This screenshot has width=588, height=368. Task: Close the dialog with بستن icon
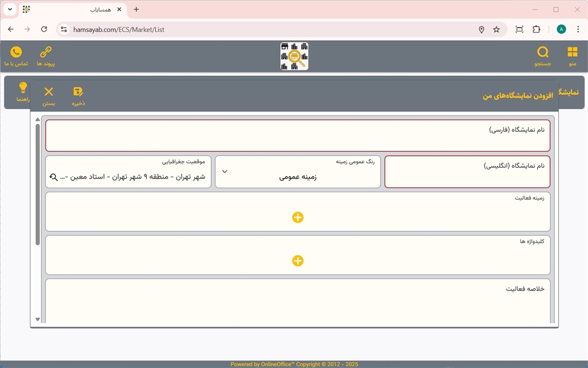point(49,92)
